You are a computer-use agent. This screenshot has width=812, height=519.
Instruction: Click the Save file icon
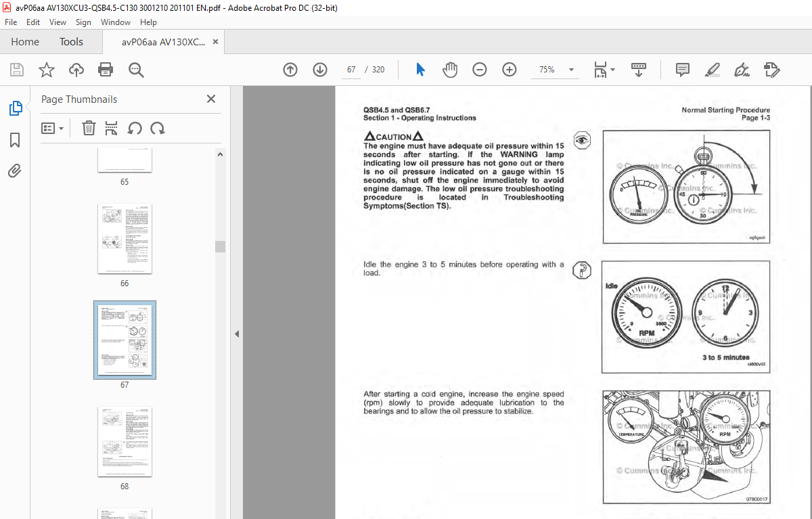point(17,70)
